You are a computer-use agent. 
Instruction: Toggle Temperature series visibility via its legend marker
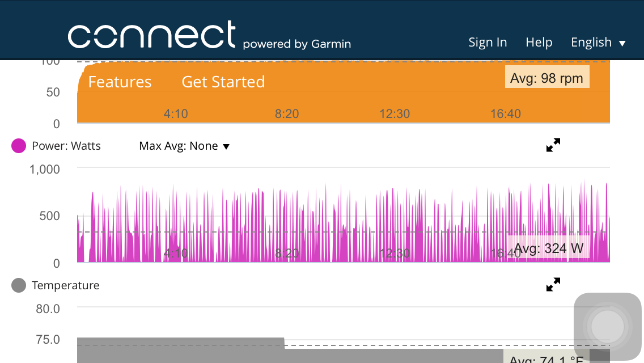(19, 285)
